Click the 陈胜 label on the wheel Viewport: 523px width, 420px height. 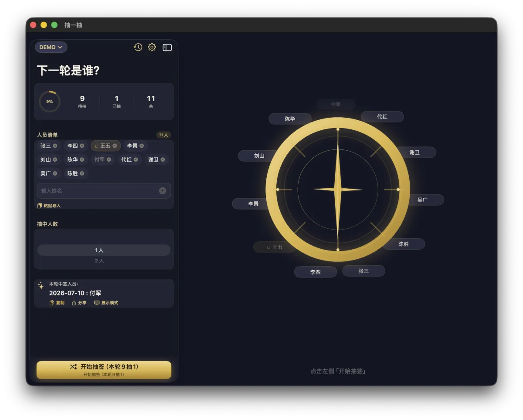click(x=404, y=244)
